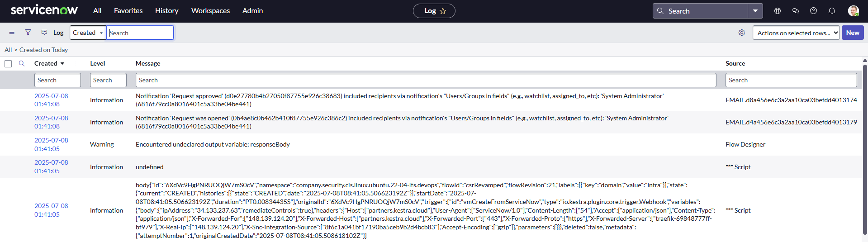
Task: Click the Created column search box
Action: pyautogui.click(x=57, y=80)
